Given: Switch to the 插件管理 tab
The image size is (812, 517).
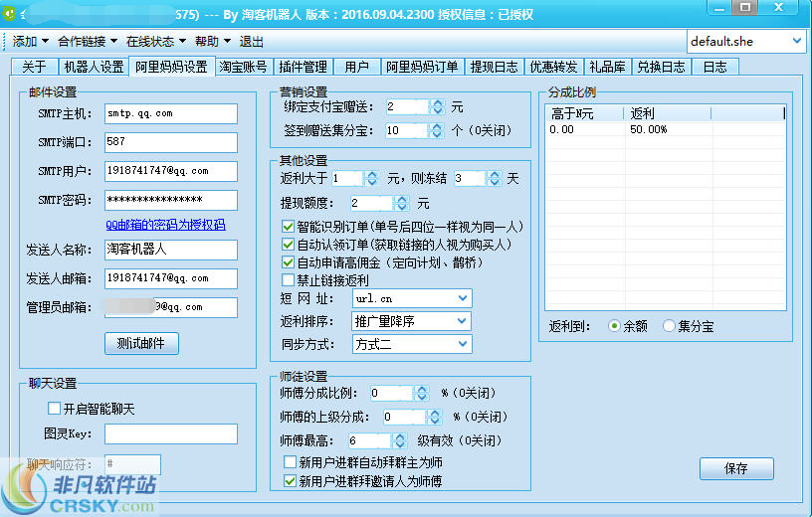Looking at the screenshot, I should [x=303, y=67].
